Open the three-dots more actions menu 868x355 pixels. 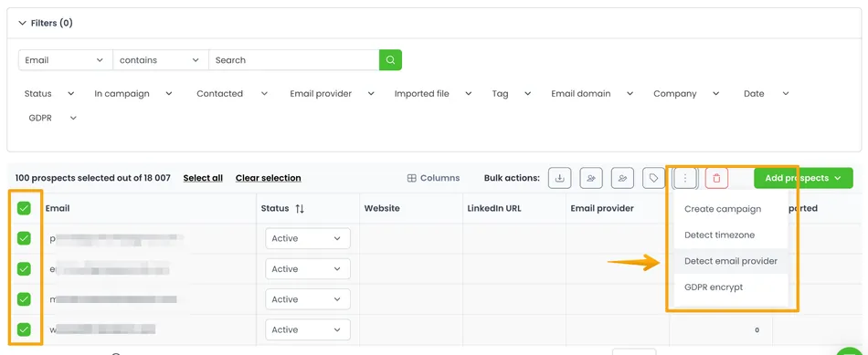coord(685,178)
